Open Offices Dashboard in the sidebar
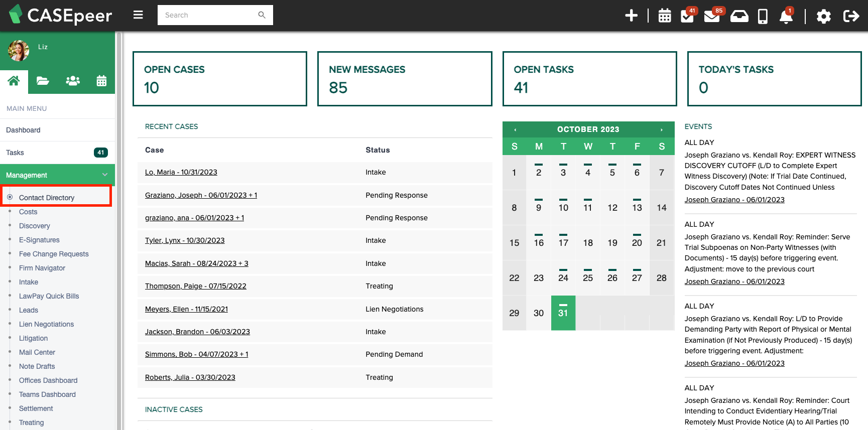Viewport: 868px width, 430px height. 48,380
